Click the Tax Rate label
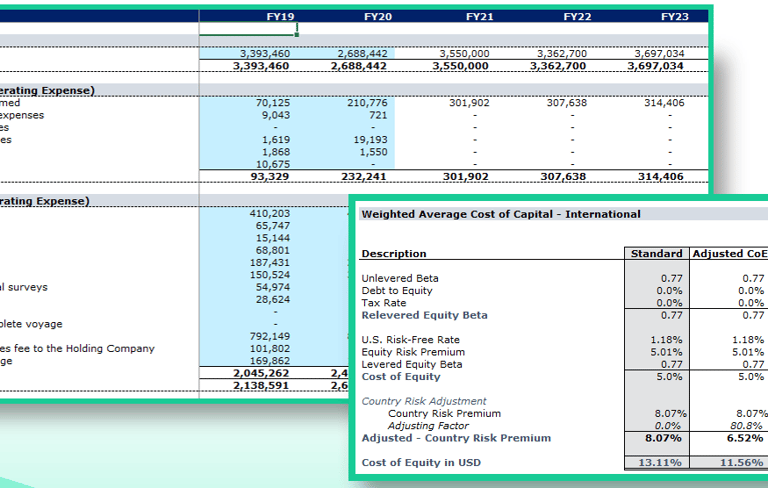The height and width of the screenshot is (488, 768). pyautogui.click(x=384, y=303)
